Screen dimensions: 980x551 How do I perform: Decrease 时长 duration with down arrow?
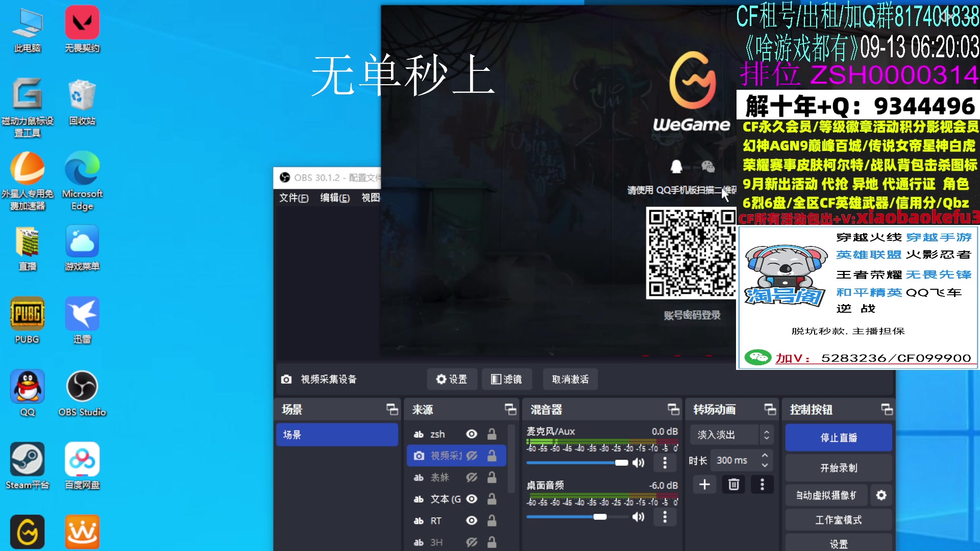765,465
